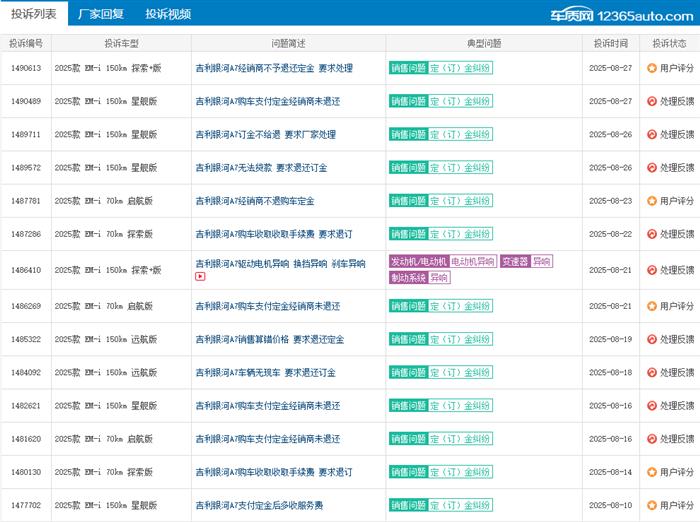Click the 发动机/电动机 purple tag
Viewport: 700px width, 522px height.
tap(418, 262)
